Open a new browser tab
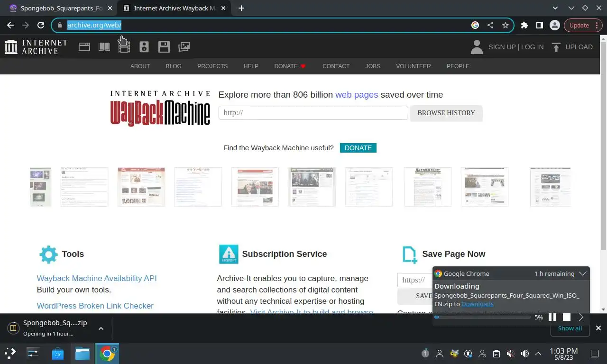Screen dimensions: 607x364 241,8
